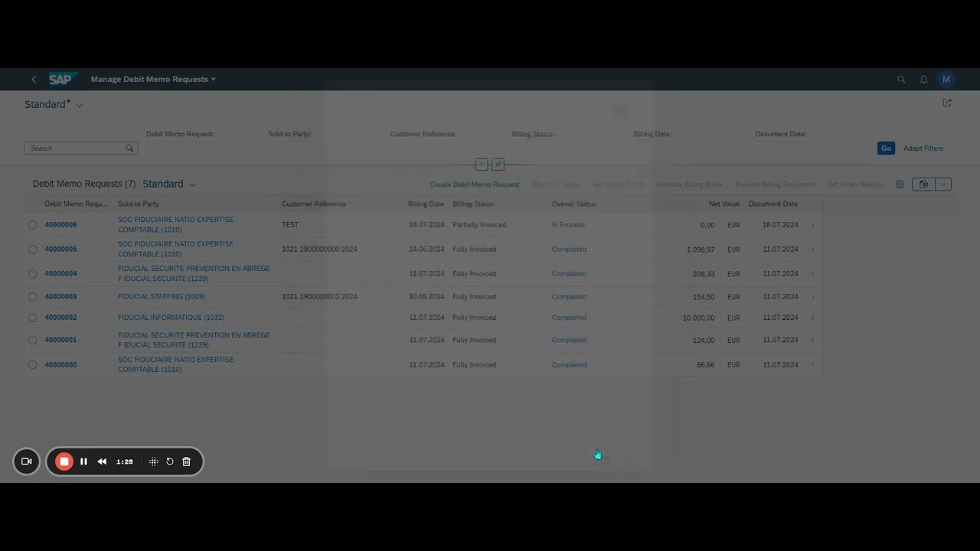This screenshot has height=551, width=980.
Task: Click the share icon near the page title
Action: [947, 103]
